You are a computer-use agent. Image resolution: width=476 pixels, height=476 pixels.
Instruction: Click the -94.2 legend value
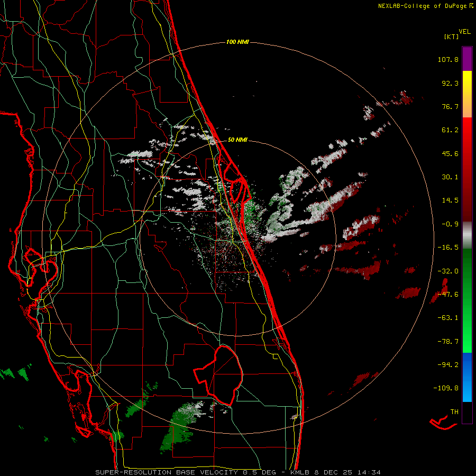tap(448, 364)
